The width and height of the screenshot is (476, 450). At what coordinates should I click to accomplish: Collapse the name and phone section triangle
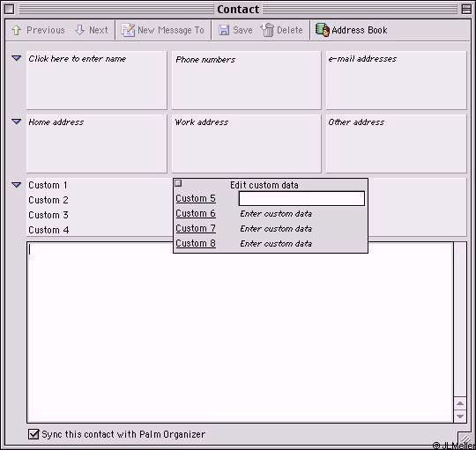pyautogui.click(x=17, y=58)
